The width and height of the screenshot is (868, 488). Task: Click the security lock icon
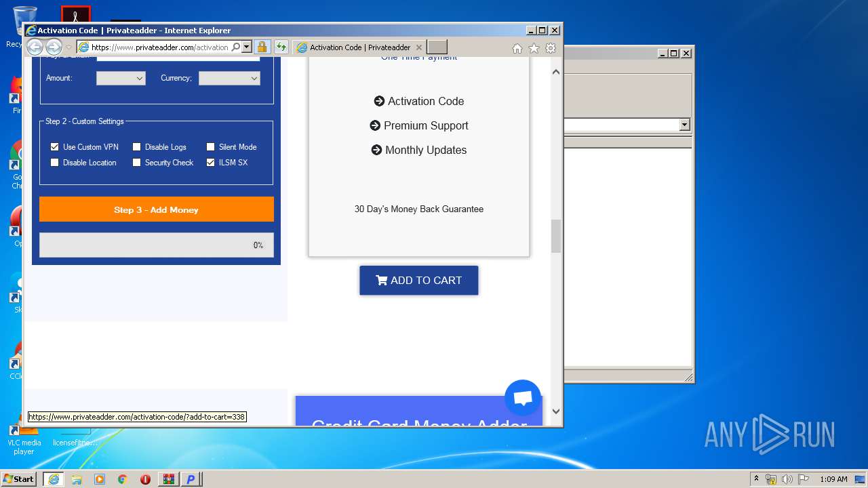(x=262, y=47)
